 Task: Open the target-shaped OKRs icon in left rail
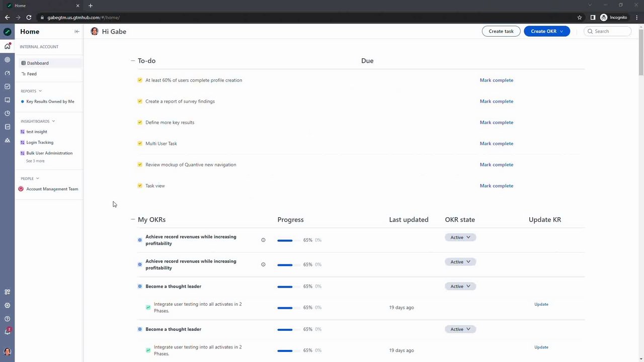pyautogui.click(x=7, y=60)
